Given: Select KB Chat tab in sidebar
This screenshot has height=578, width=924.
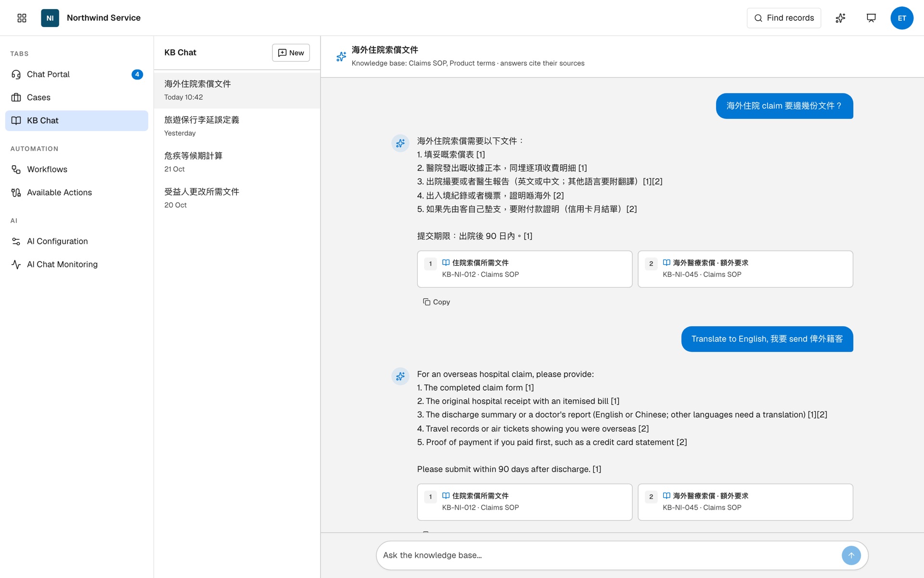Looking at the screenshot, I should point(77,120).
